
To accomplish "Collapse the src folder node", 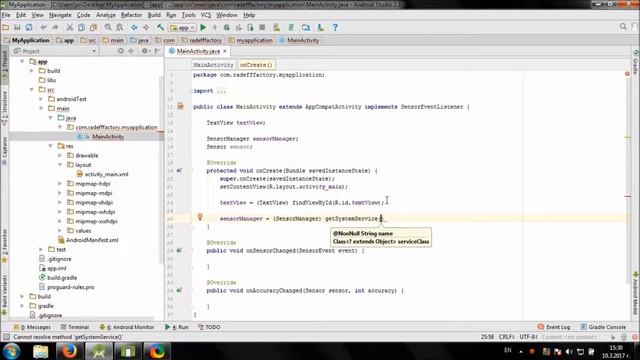I will tap(32, 89).
